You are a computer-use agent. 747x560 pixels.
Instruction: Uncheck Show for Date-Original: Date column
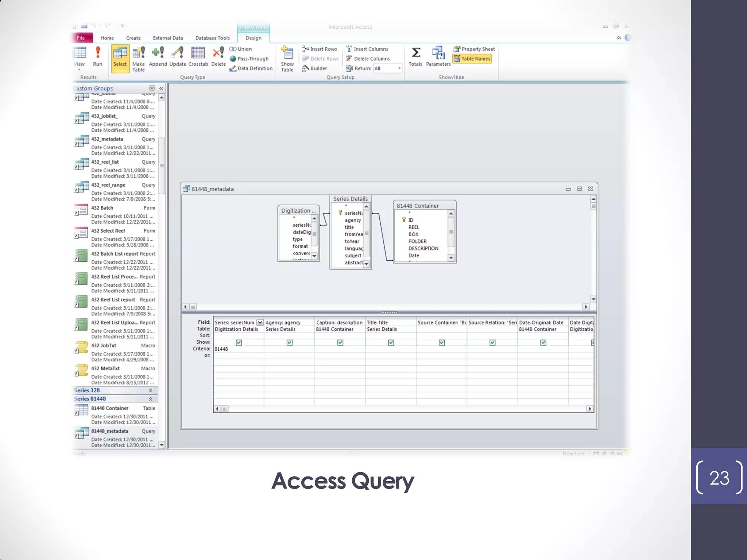tap(543, 342)
